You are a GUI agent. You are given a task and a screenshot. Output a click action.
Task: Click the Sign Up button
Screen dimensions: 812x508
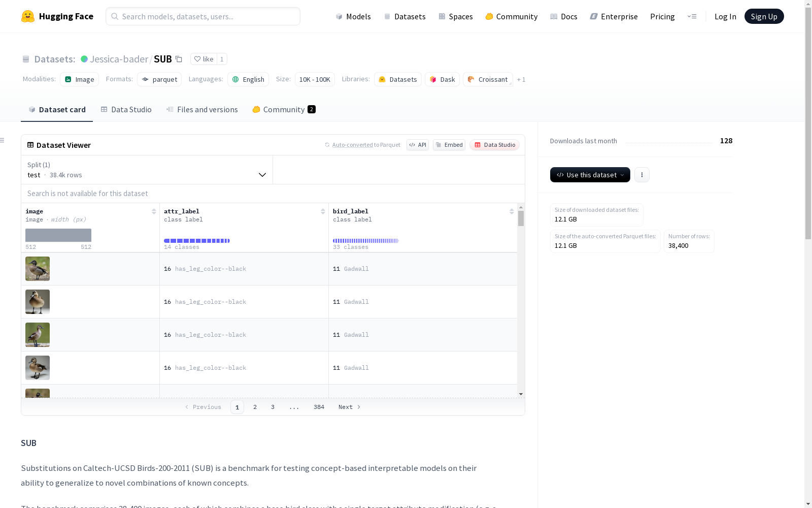click(764, 16)
